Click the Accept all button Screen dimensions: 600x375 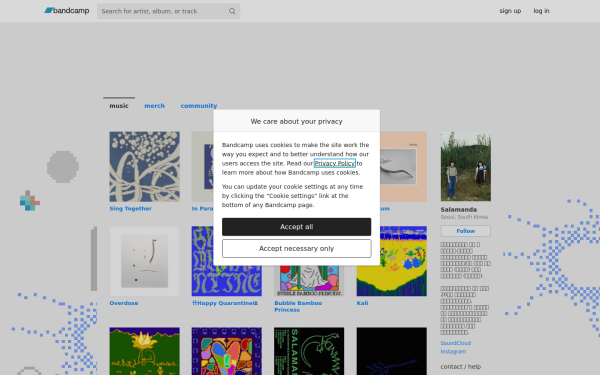[x=297, y=227]
